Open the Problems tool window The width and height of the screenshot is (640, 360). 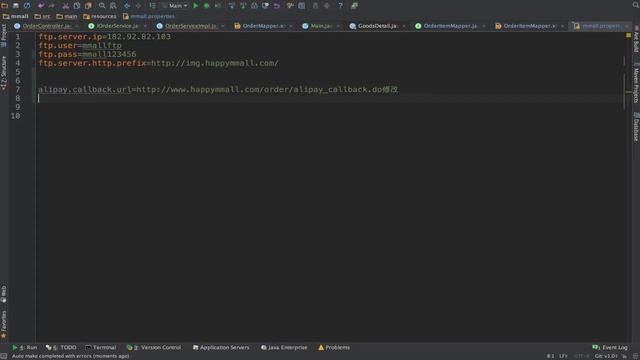click(x=334, y=347)
